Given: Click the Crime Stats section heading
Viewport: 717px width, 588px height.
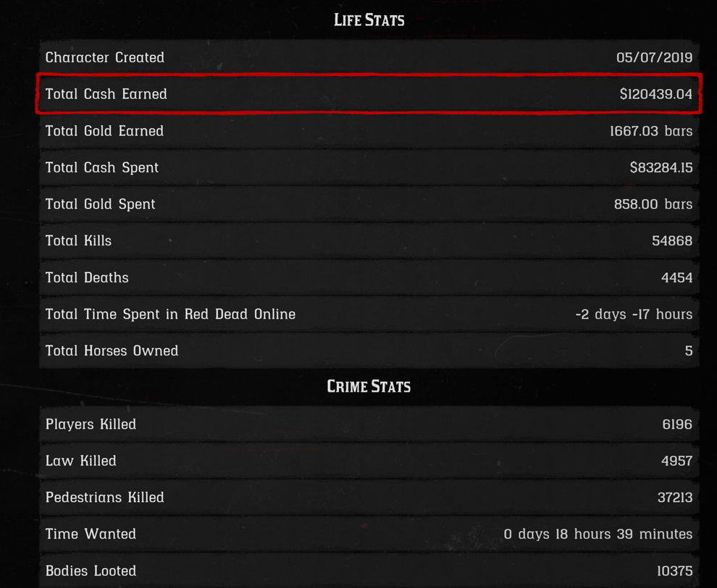Looking at the screenshot, I should pyautogui.click(x=369, y=387).
